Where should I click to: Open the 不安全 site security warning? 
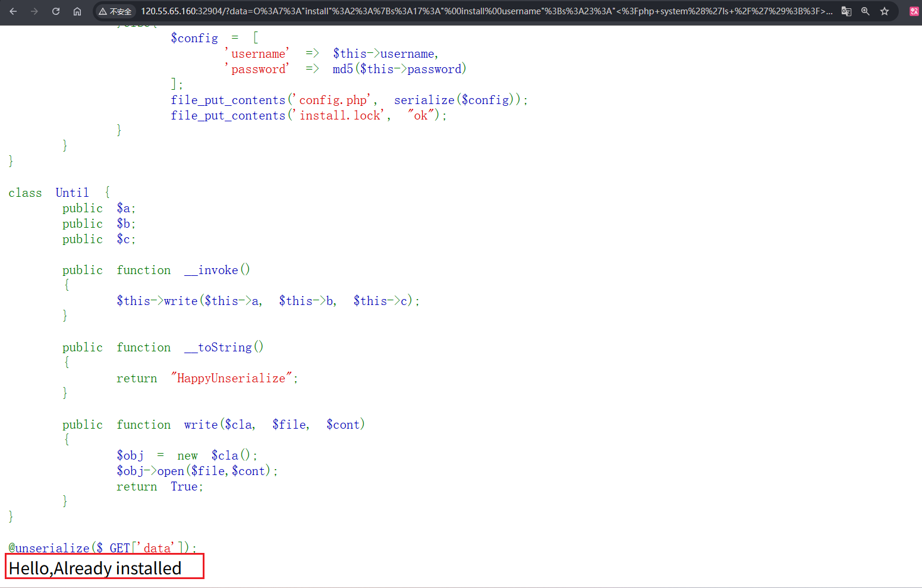click(115, 11)
